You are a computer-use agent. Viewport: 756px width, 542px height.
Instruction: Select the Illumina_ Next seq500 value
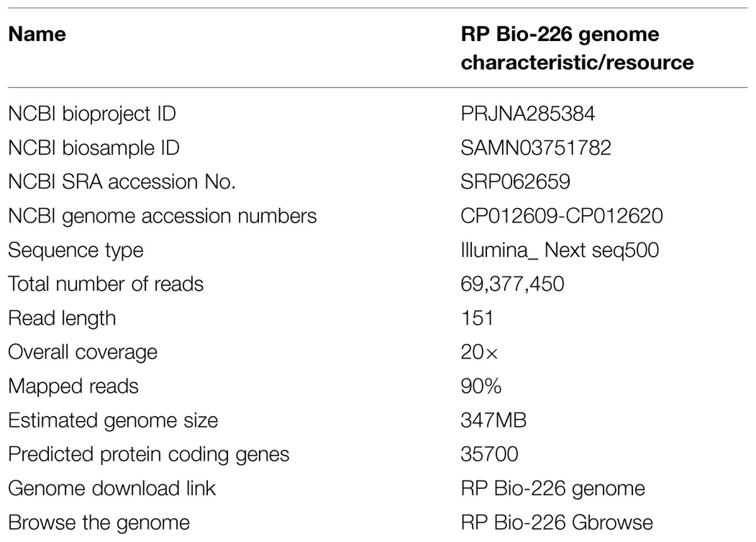click(560, 250)
